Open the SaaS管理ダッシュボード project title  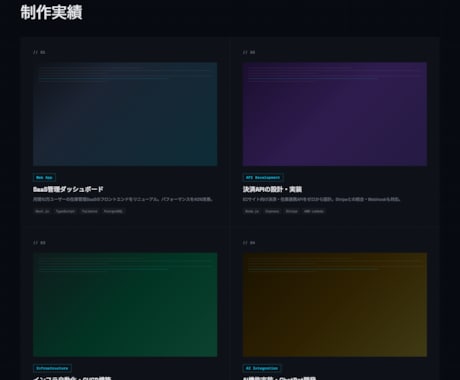point(68,189)
